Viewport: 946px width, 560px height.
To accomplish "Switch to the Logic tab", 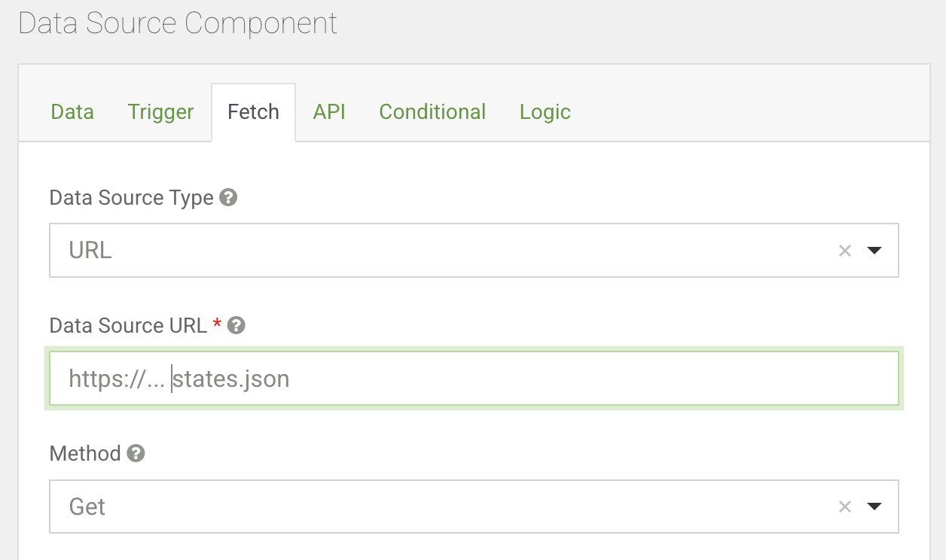I will click(x=545, y=112).
